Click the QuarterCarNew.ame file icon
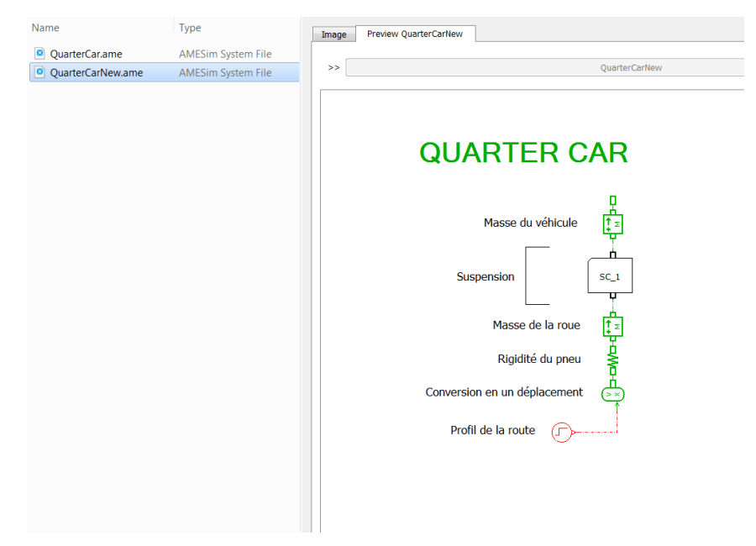This screenshot has width=756, height=546. tap(39, 72)
